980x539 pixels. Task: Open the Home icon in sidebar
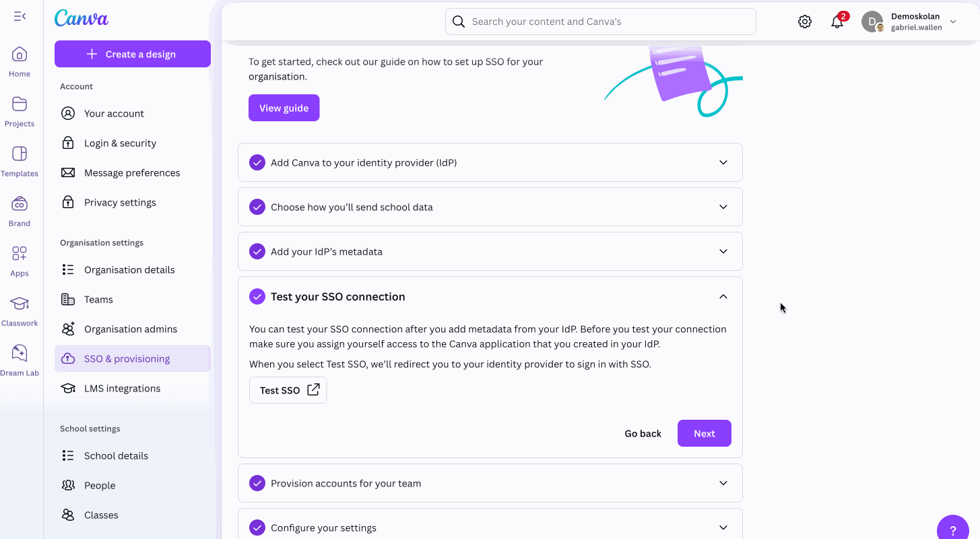pyautogui.click(x=20, y=55)
